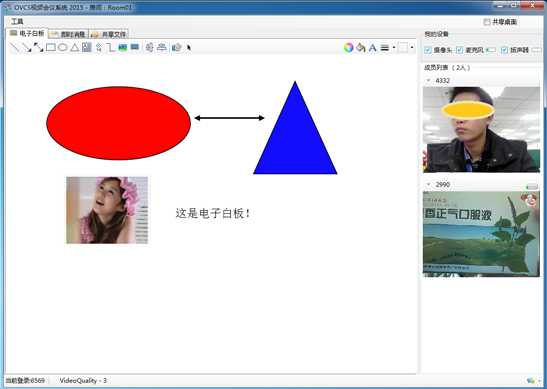547x389 pixels.
Task: Select the single-arrow line tool
Action: [x=27, y=47]
